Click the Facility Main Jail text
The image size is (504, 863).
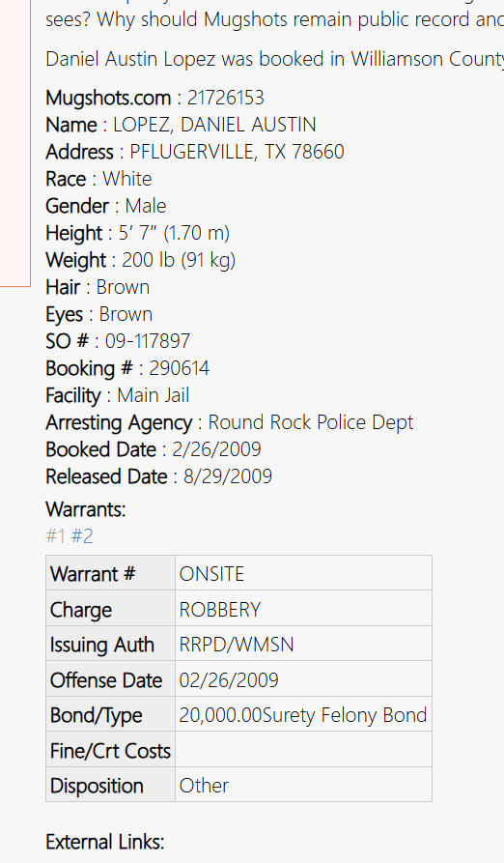[118, 394]
